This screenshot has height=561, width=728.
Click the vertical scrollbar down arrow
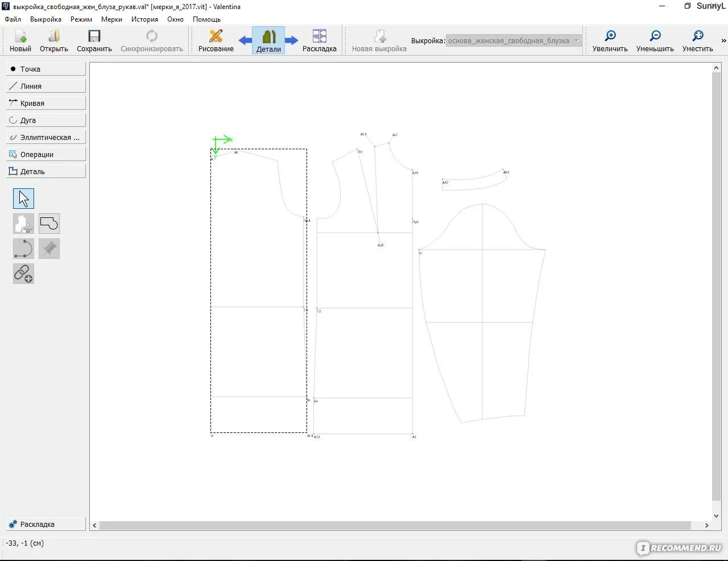click(717, 516)
